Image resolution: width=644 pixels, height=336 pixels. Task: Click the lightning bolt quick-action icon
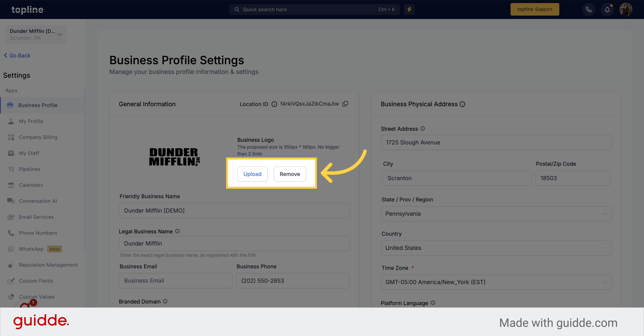[x=409, y=9]
